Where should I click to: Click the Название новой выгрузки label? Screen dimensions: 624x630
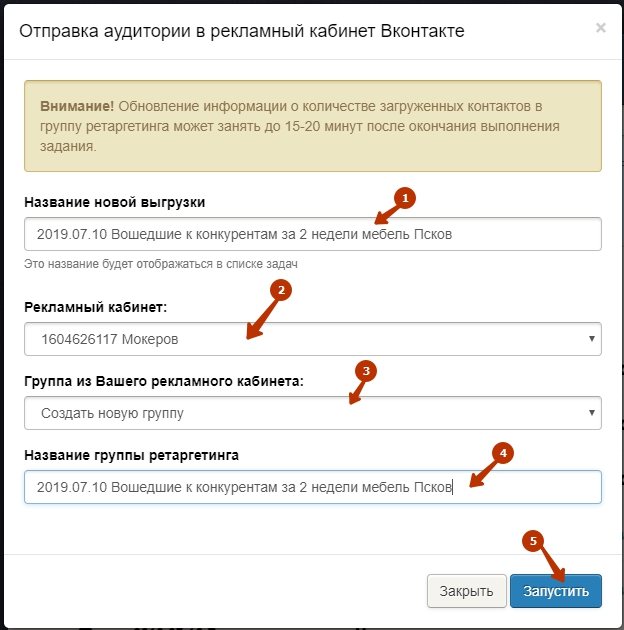coord(114,201)
